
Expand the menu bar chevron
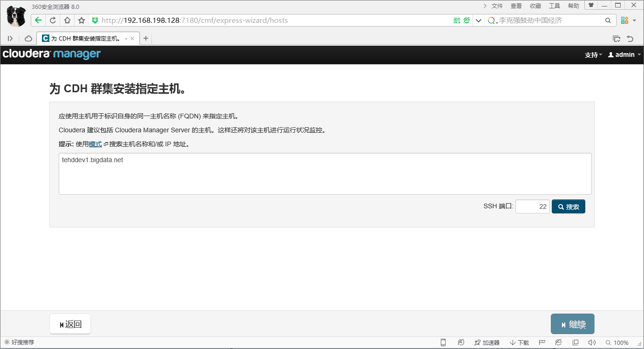pyautogui.click(x=485, y=6)
